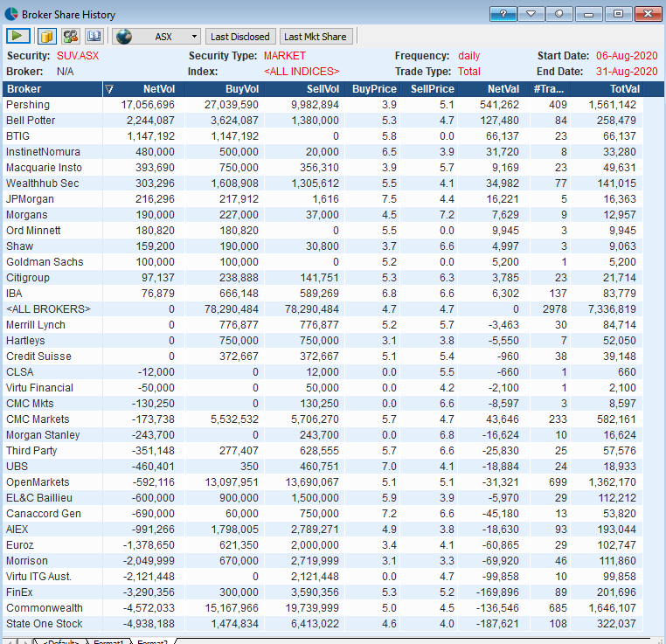Click the 06-Aug-2020 start date
This screenshot has width=666, height=644.
(627, 56)
